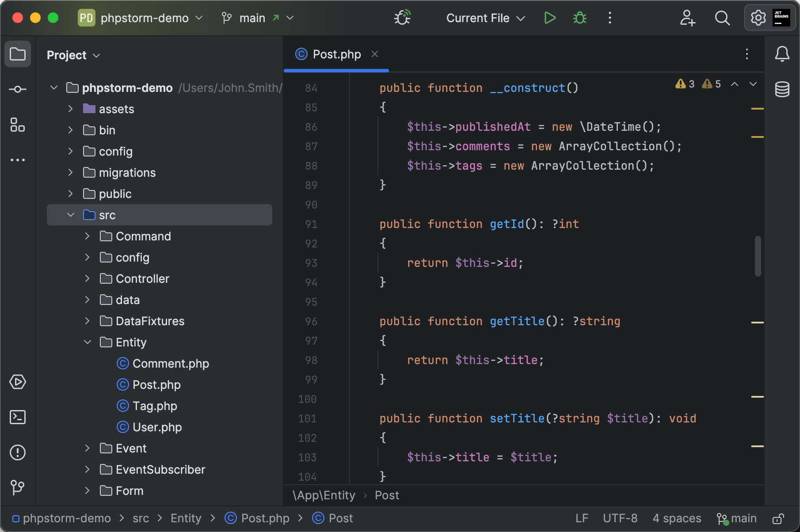Image resolution: width=800 pixels, height=532 pixels.
Task: Jump to next warning with the down arrow
Action: click(x=753, y=84)
